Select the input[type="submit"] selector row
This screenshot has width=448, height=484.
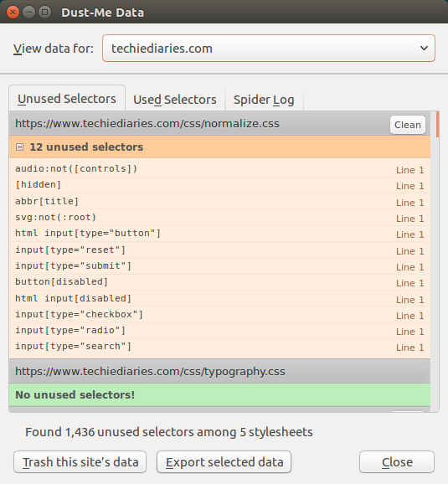point(220,265)
